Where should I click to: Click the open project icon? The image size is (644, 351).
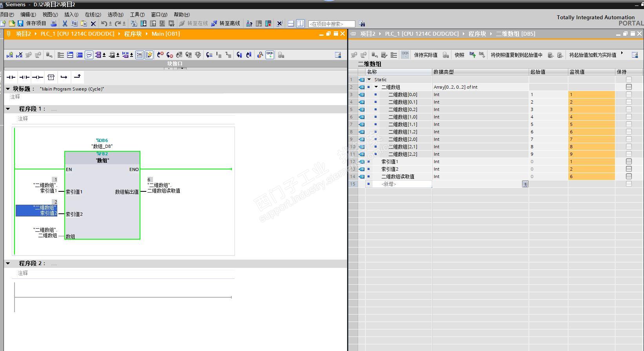(x=12, y=24)
